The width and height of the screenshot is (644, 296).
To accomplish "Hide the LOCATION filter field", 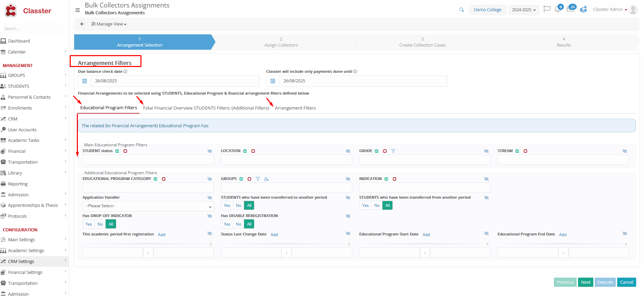I will (348, 151).
